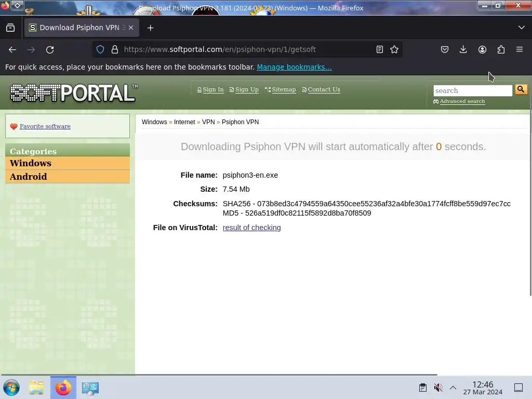
Task: Open tracking protection shield icon
Action: coord(100,49)
